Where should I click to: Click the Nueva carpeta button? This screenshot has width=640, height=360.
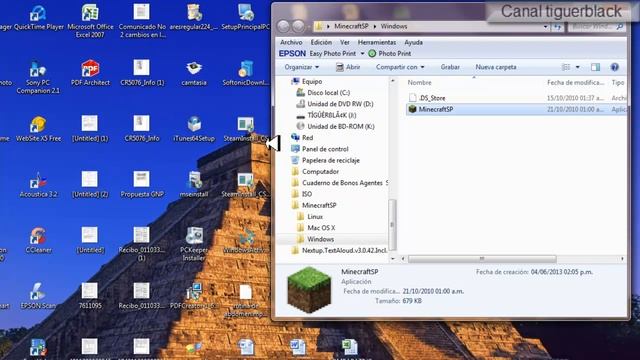click(496, 67)
